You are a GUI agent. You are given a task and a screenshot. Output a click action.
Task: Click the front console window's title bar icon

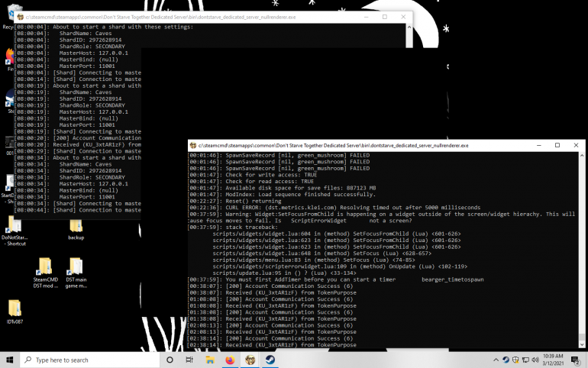tap(193, 145)
